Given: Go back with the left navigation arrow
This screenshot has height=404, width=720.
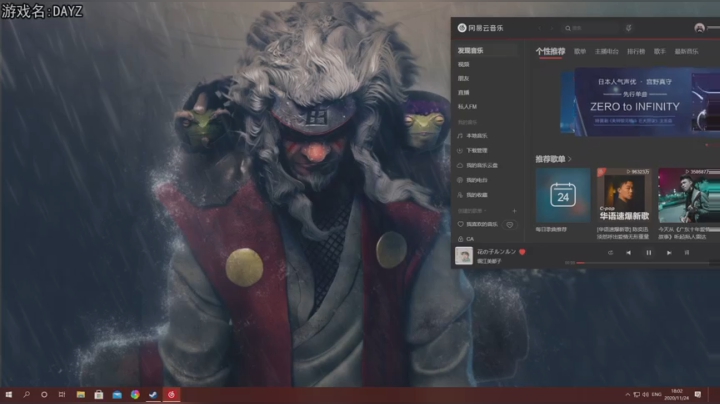Looking at the screenshot, I should point(540,28).
